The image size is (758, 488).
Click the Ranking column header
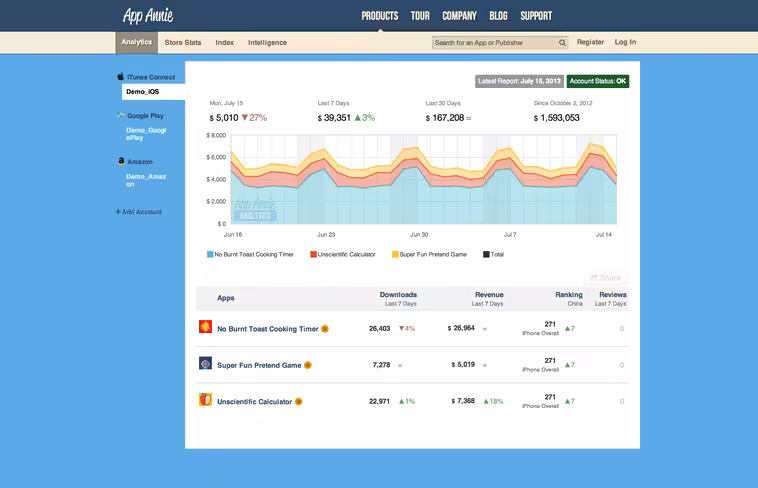point(568,295)
